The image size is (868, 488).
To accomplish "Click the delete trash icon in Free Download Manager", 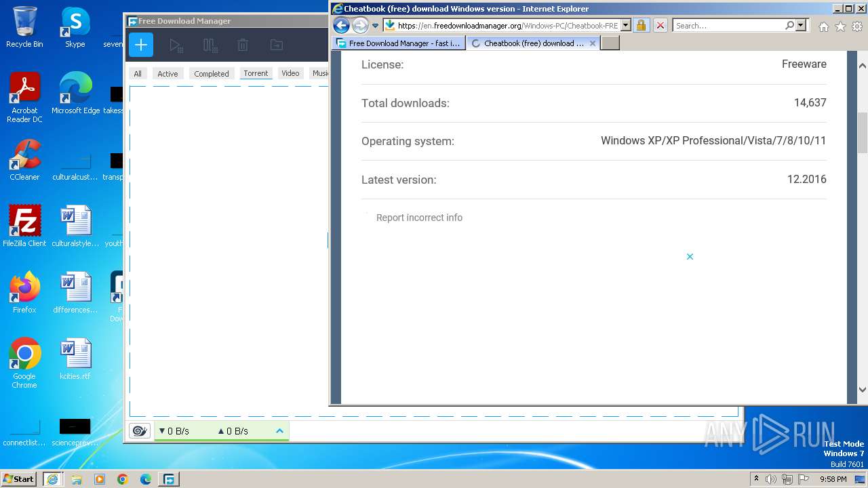I will [243, 45].
